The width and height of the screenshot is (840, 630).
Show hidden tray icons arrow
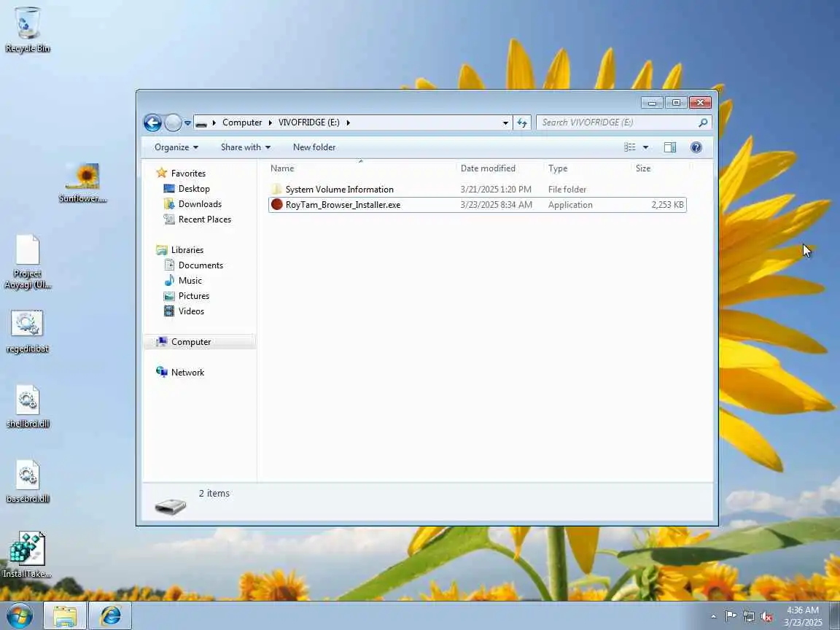tap(714, 617)
